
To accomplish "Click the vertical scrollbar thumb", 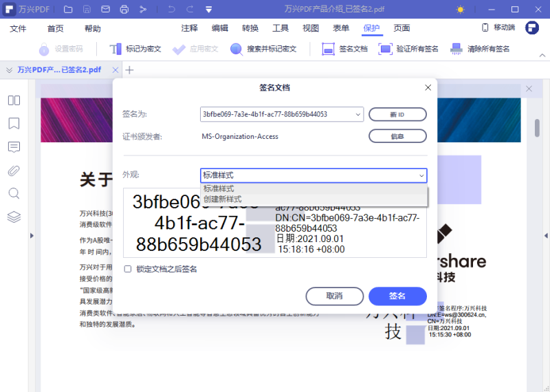I will pos(537,128).
